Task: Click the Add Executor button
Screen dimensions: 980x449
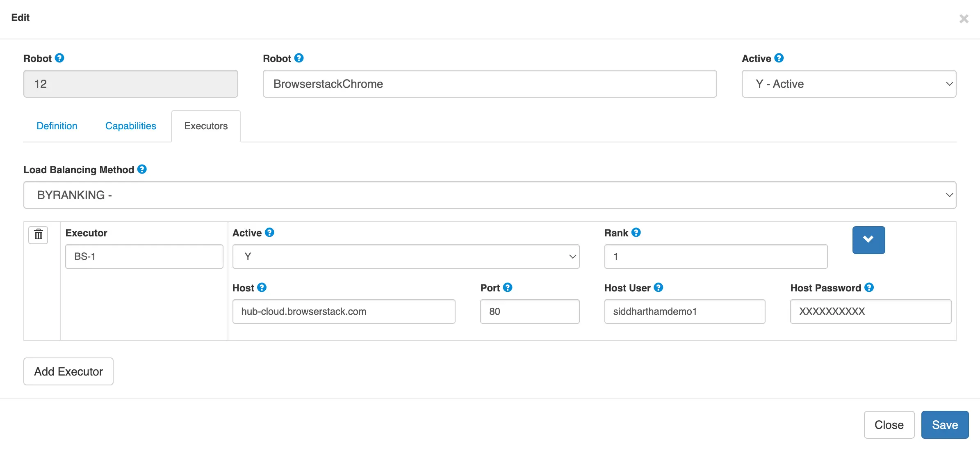Action: coord(68,371)
